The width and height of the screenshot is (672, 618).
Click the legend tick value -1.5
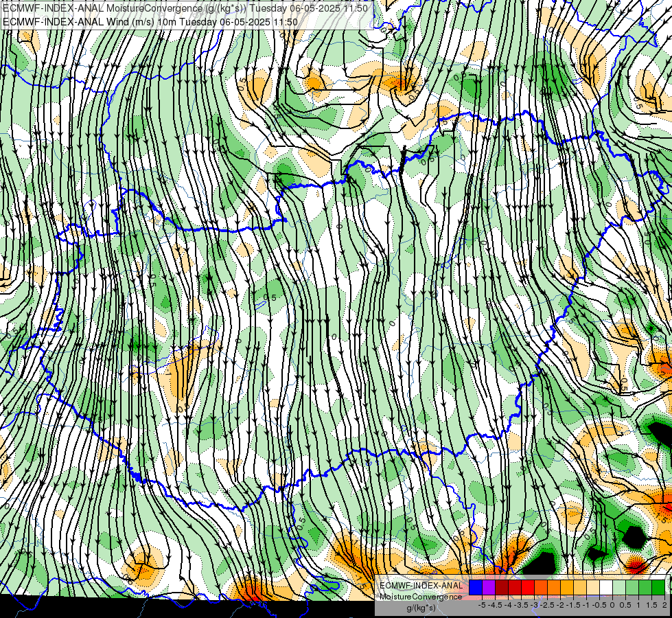(573, 605)
